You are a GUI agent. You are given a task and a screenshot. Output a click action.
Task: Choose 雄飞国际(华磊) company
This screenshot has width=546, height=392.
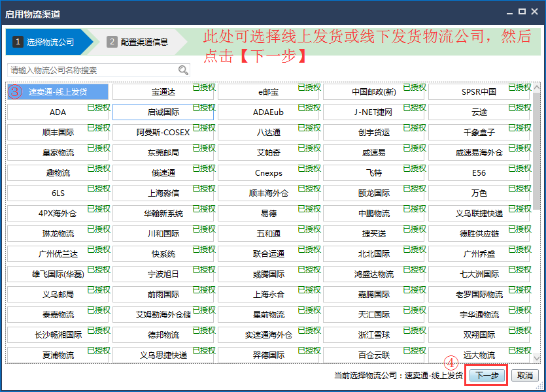(x=58, y=274)
